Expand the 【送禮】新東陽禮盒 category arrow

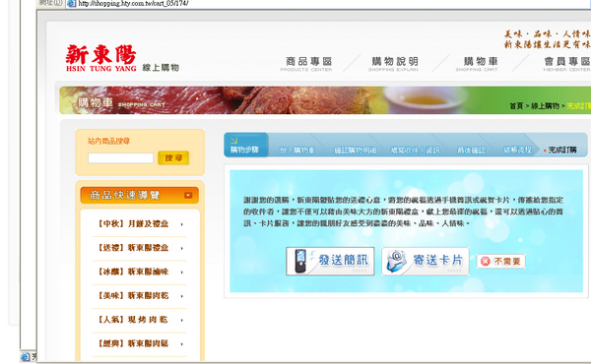pos(182,249)
